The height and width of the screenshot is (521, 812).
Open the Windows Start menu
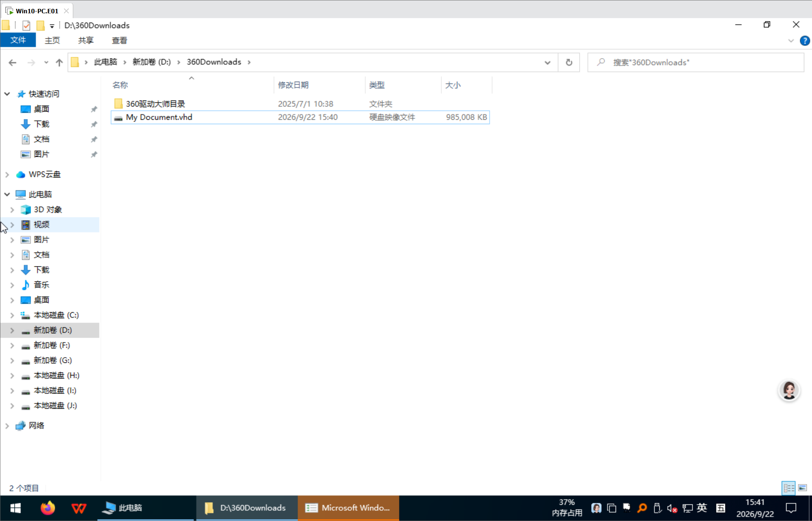(x=16, y=508)
